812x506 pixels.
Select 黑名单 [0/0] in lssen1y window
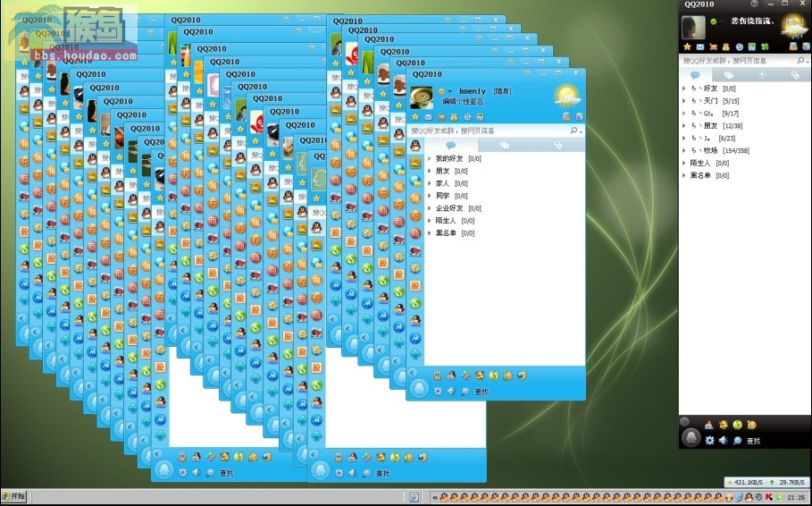[455, 233]
